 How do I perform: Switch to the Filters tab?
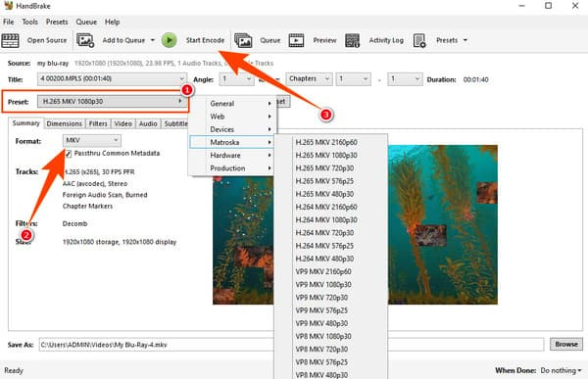[x=98, y=123]
